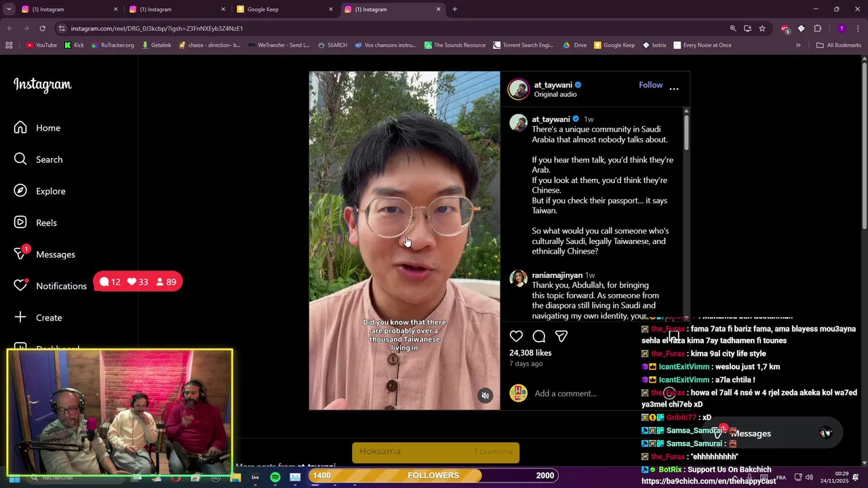Open Notifications in Instagram sidebar
The height and width of the screenshot is (488, 868).
(x=51, y=286)
